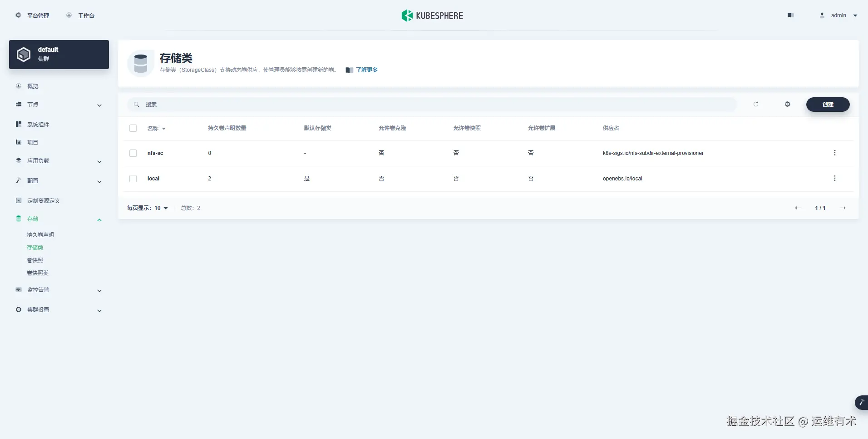The height and width of the screenshot is (439, 868).
Task: Select 存储类 in the sidebar
Action: tap(35, 248)
